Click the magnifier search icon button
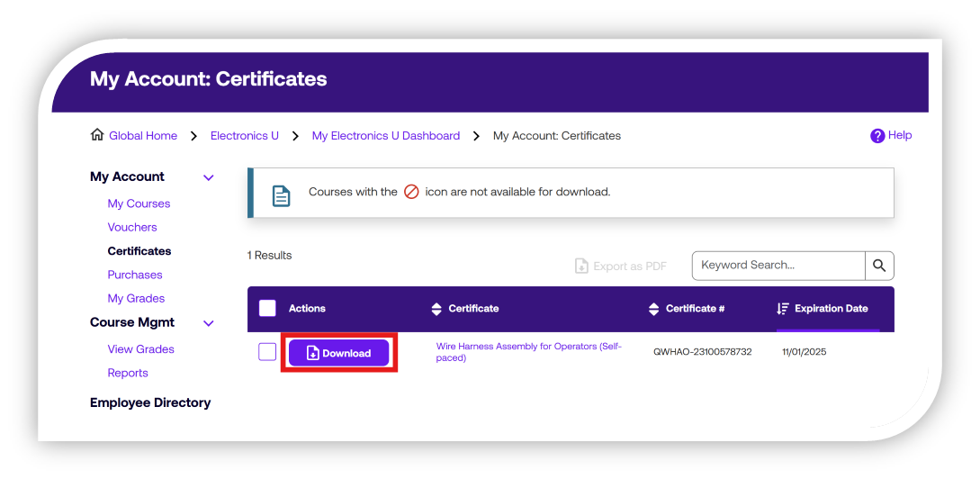The image size is (980, 479). pyautogui.click(x=879, y=266)
